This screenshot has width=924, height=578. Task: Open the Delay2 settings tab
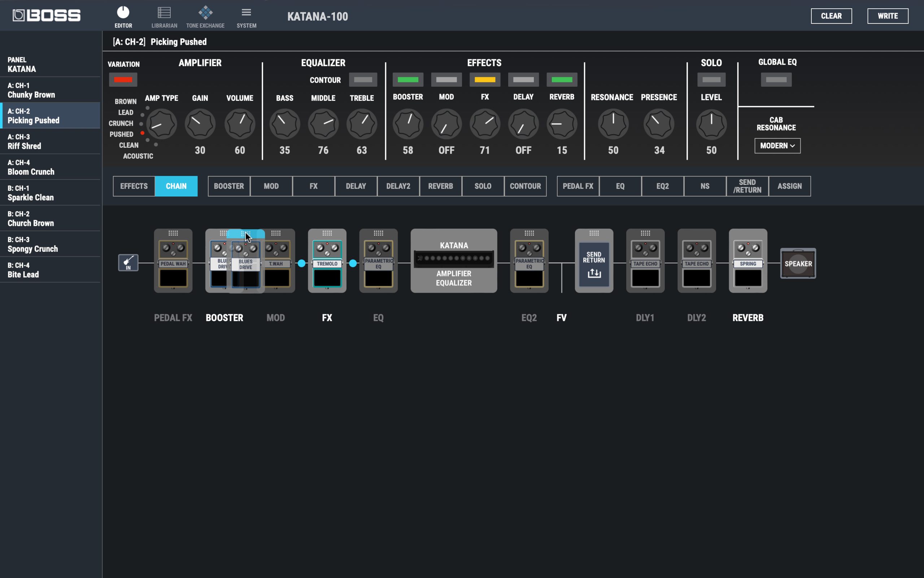398,186
